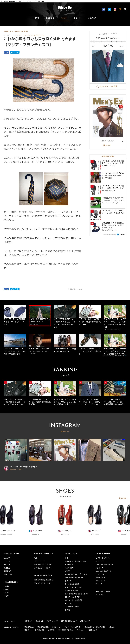Open the SHOES menu item

tap(77, 18)
